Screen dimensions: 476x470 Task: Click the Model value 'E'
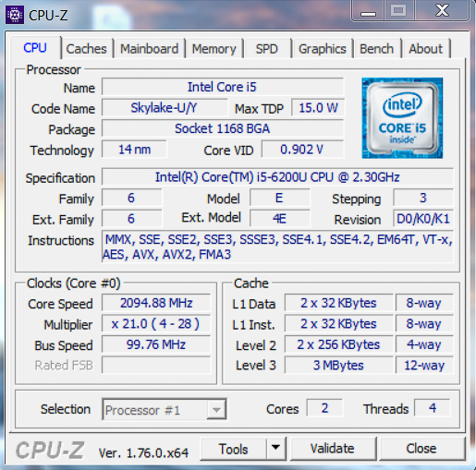pos(279,198)
